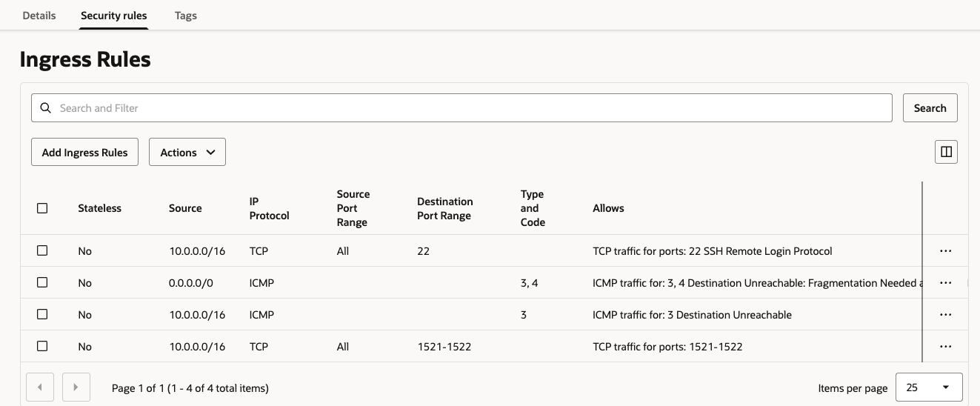Open the Tags tab
The height and width of the screenshot is (406, 980).
186,16
